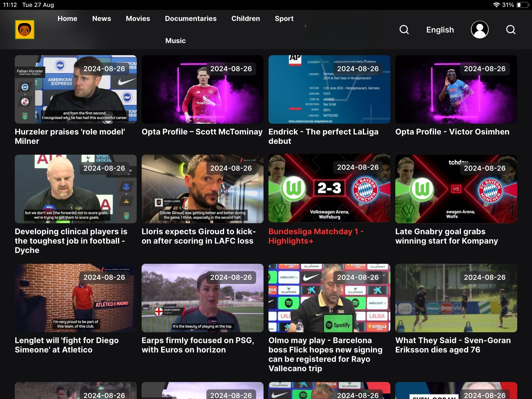The image size is (532, 399).
Task: Open the Victor Osimhen Opta Profile thumbnail
Action: point(456,89)
